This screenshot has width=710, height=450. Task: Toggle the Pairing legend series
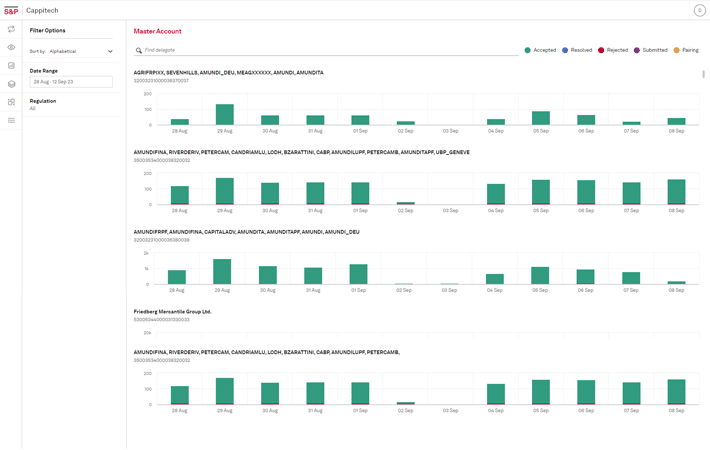pyautogui.click(x=686, y=50)
